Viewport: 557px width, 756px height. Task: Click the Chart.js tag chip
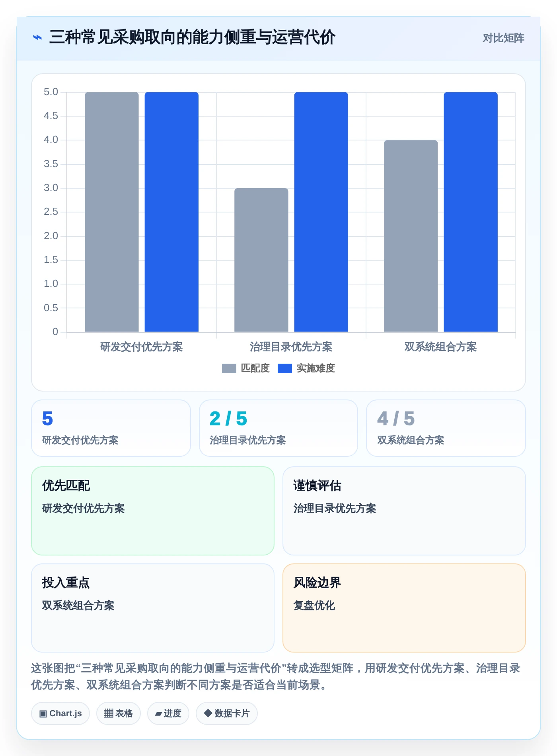pyautogui.click(x=60, y=713)
